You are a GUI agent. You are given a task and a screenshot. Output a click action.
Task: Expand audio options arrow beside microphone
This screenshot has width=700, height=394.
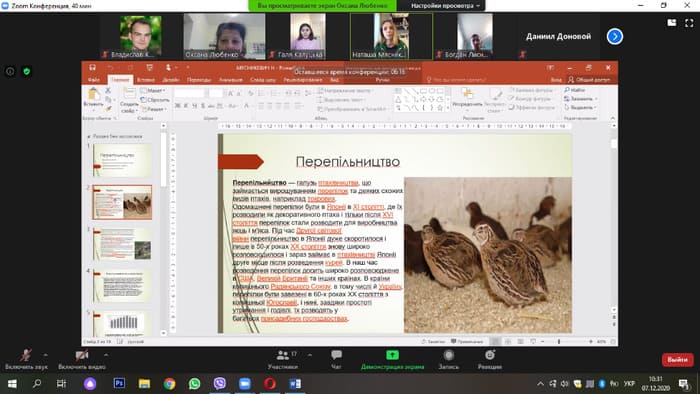[x=45, y=355]
